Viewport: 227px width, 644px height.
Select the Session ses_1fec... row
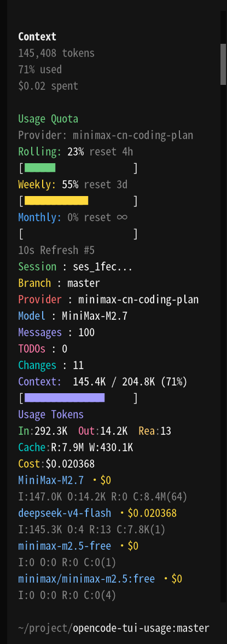point(75,267)
